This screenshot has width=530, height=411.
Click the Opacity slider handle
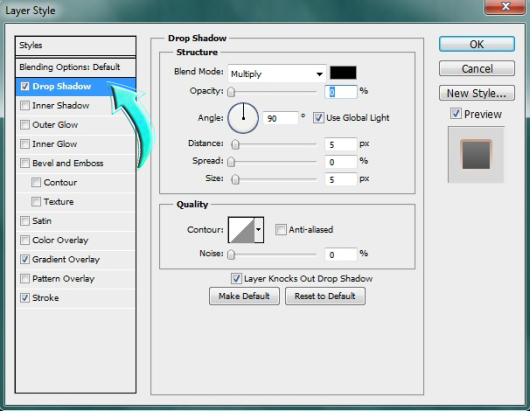point(231,92)
